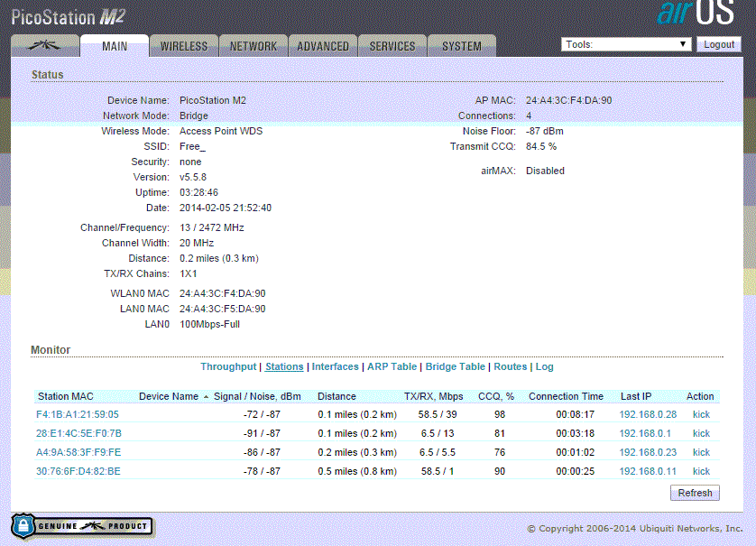Go to the ADVANCED tab
Image resolution: width=756 pixels, height=546 pixels.
point(323,46)
